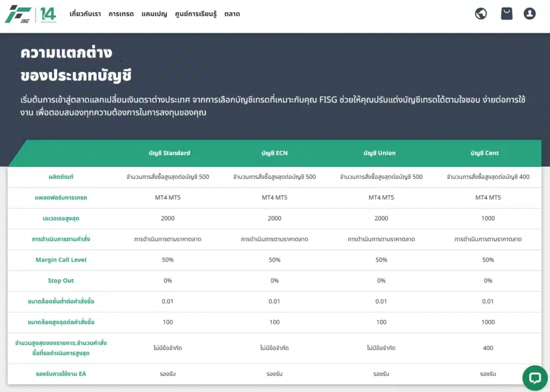Click the บัญชี Union column header
The height and width of the screenshot is (392, 550).
pyautogui.click(x=381, y=153)
